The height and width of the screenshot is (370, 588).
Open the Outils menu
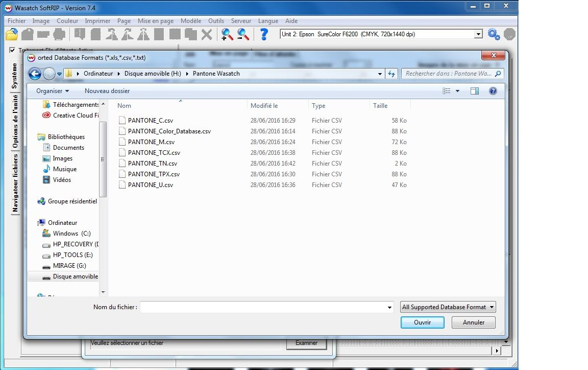pyautogui.click(x=216, y=21)
